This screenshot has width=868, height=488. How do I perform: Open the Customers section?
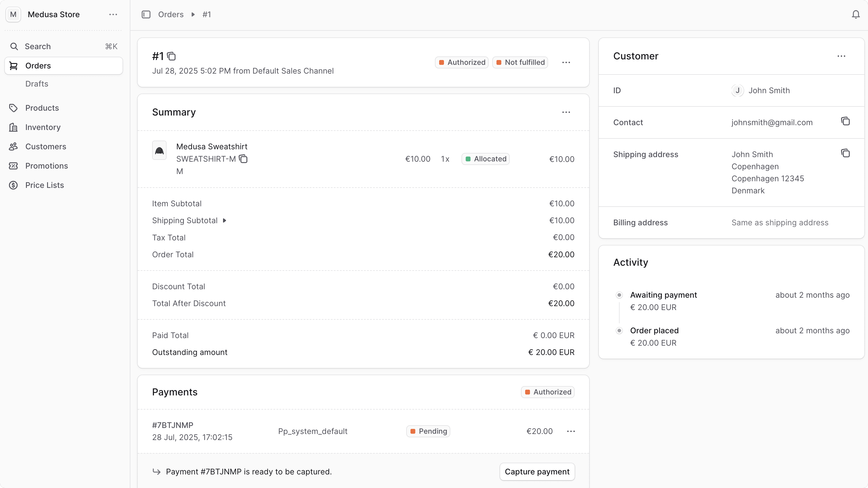tap(46, 147)
